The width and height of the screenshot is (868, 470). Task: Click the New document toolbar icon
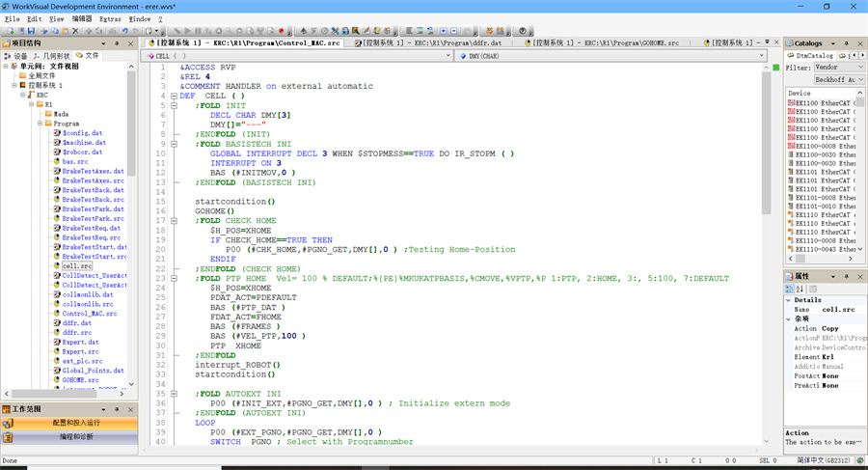pyautogui.click(x=8, y=31)
